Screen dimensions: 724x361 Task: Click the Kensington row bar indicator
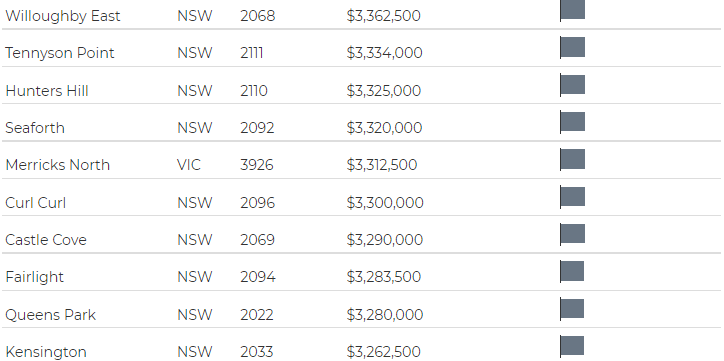tap(572, 346)
